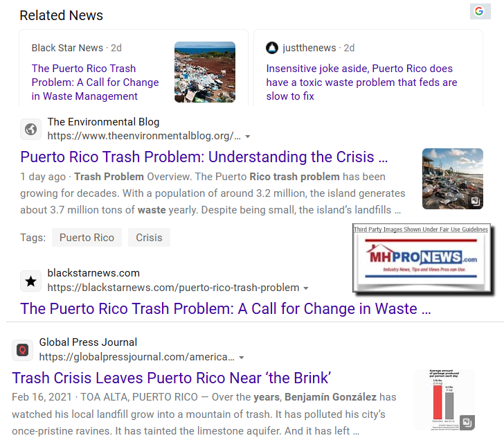504x447 pixels.
Task: Open 'Trash Crisis Leaves Puerto Rico Near the Brink'
Action: 172,378
